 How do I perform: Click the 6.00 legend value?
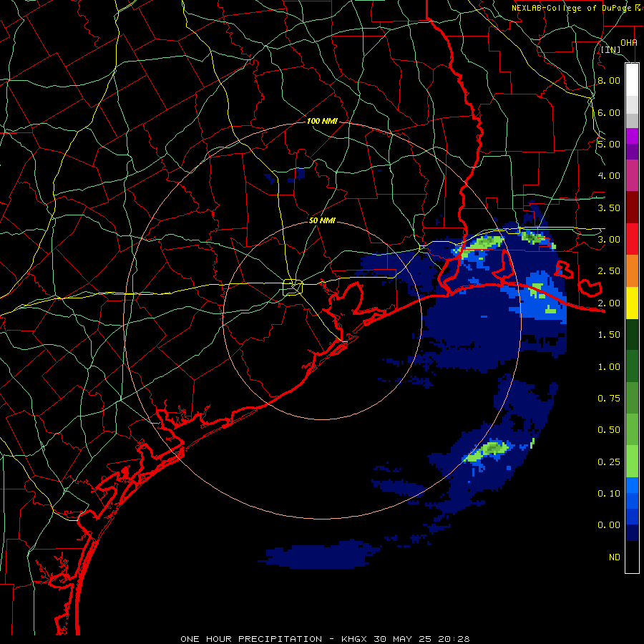click(609, 112)
